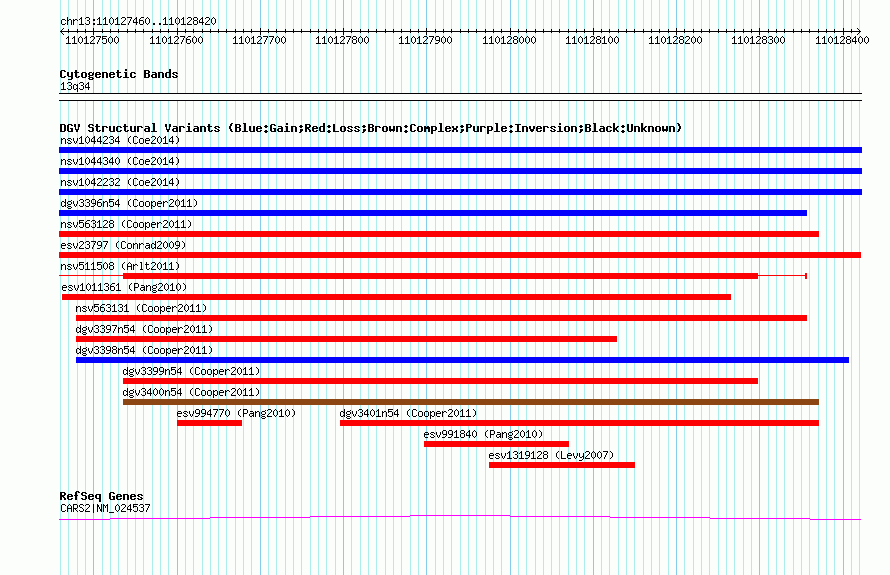This screenshot has height=575, width=890.
Task: Click the 13q34 cytogenetic band label
Action: click(75, 86)
